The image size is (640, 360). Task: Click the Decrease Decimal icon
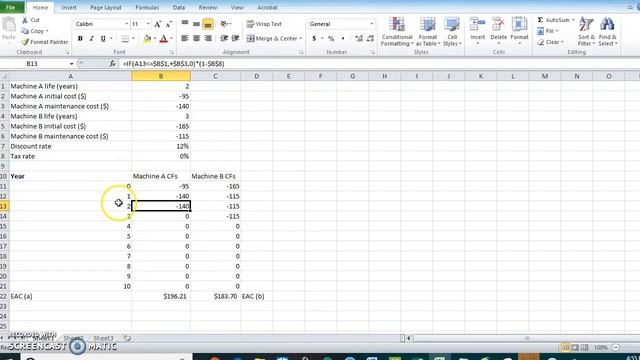370,38
